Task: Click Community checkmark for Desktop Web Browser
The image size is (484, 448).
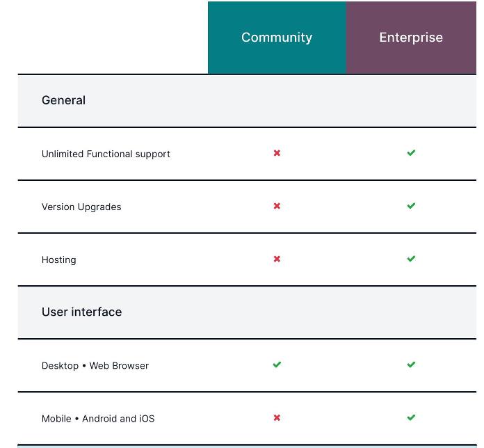Action: click(277, 365)
